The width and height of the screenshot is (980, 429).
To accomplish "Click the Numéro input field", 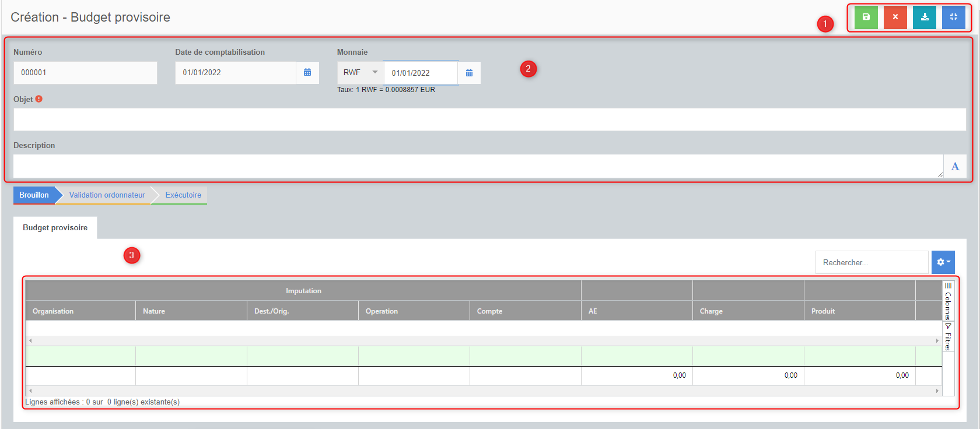I will (x=85, y=73).
